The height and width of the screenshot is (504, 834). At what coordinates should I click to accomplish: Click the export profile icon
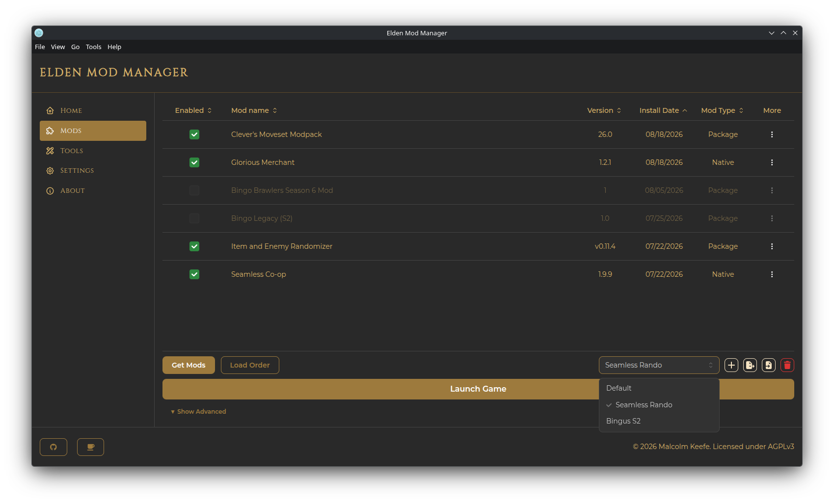point(750,365)
